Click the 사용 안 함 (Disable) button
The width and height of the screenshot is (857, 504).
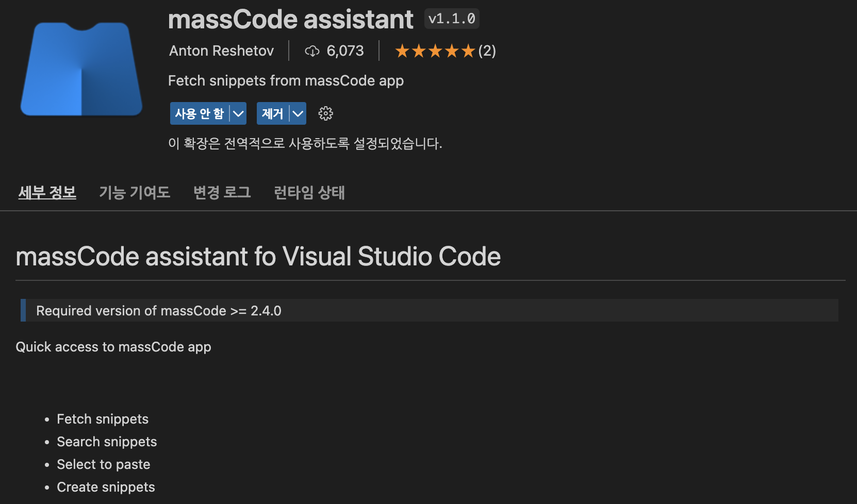point(200,113)
